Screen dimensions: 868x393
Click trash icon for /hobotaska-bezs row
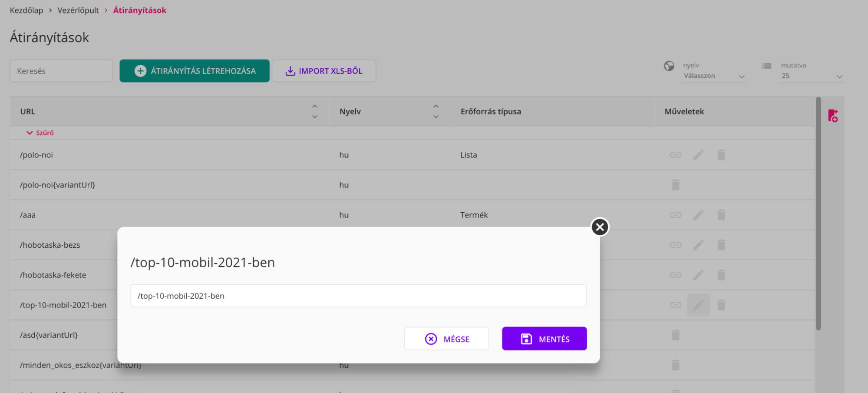[721, 245]
